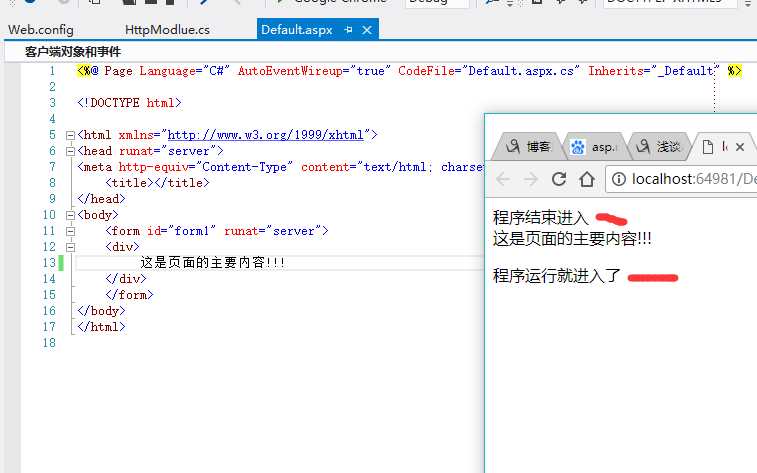This screenshot has height=473, width=757.
Task: Click the closing div tag on line 14
Action: point(126,279)
